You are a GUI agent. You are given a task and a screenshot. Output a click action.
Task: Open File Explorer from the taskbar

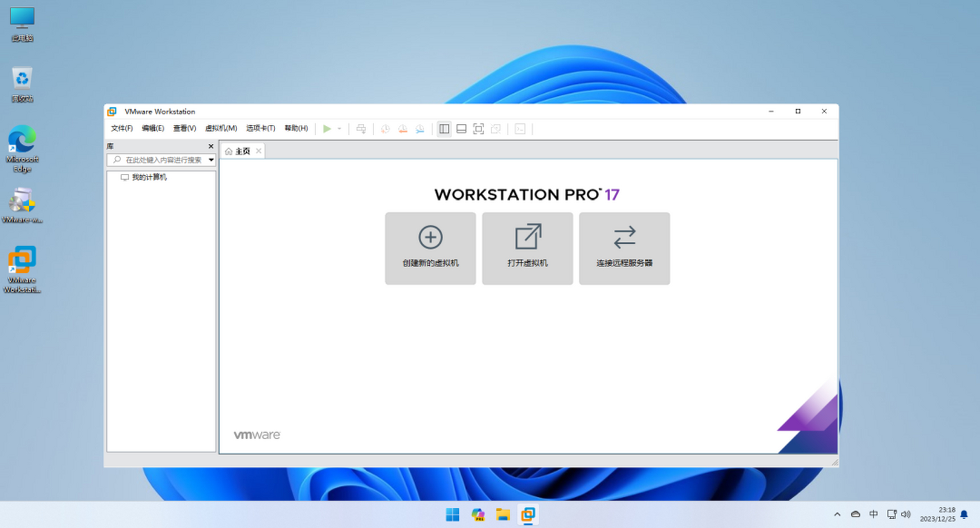[503, 514]
